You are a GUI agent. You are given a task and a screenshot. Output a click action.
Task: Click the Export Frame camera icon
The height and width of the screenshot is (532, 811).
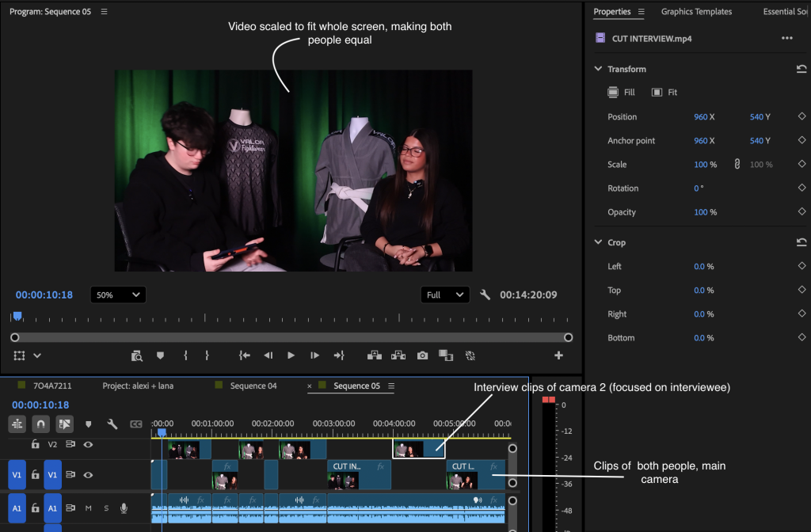(x=423, y=356)
